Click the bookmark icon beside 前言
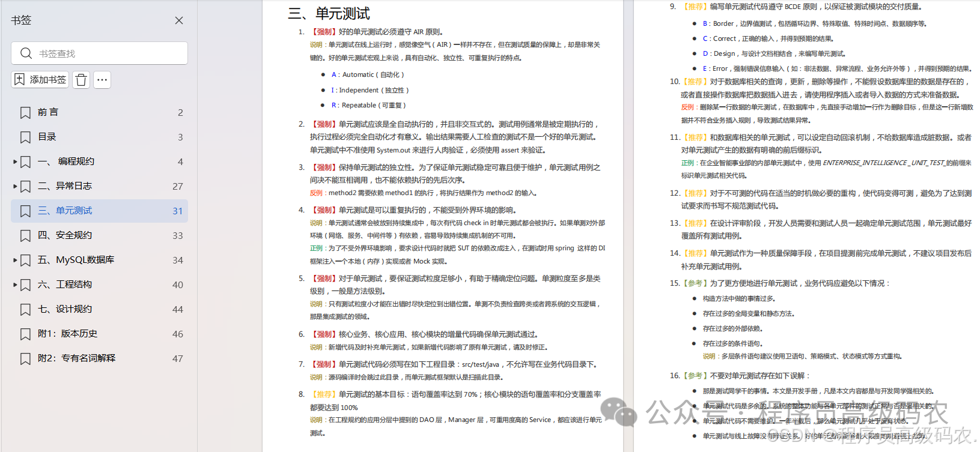980x452 pixels. coord(25,112)
